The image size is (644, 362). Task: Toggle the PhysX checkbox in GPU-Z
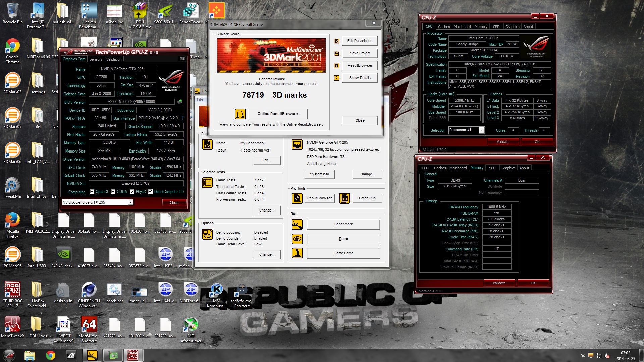point(132,192)
